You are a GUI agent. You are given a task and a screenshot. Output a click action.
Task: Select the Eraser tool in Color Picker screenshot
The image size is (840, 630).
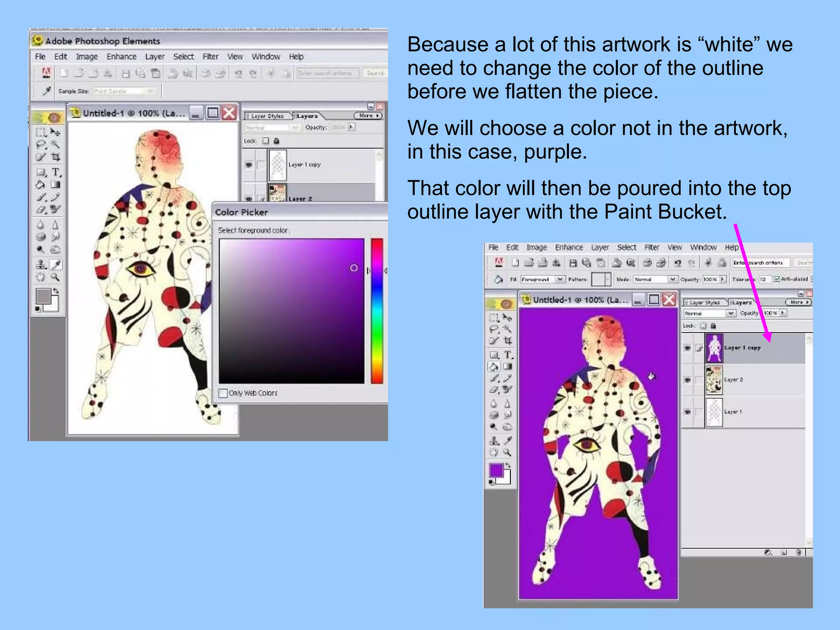(41, 210)
